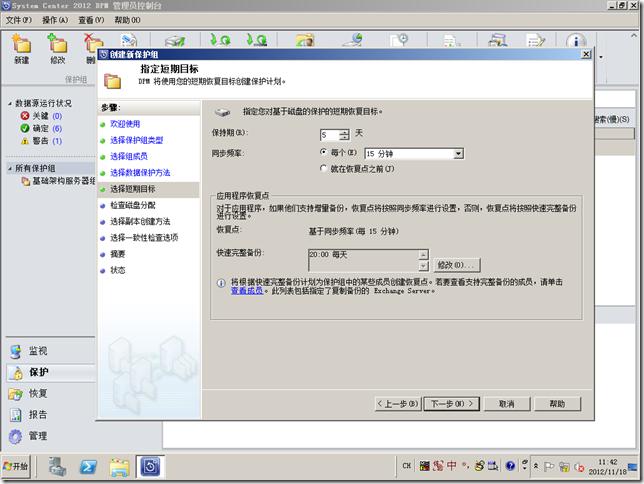Click the 确定 (6) OK status item

click(x=41, y=128)
